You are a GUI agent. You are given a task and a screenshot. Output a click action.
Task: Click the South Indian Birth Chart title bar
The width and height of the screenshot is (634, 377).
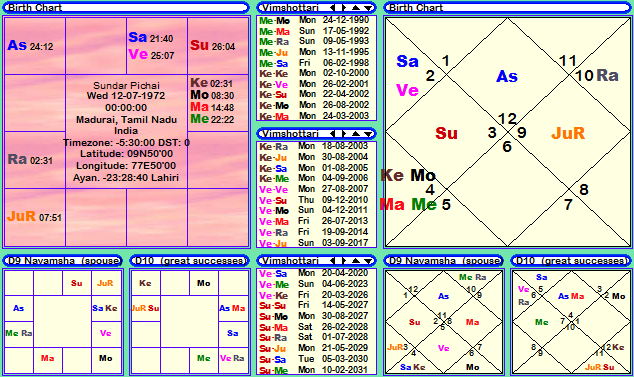tap(126, 7)
